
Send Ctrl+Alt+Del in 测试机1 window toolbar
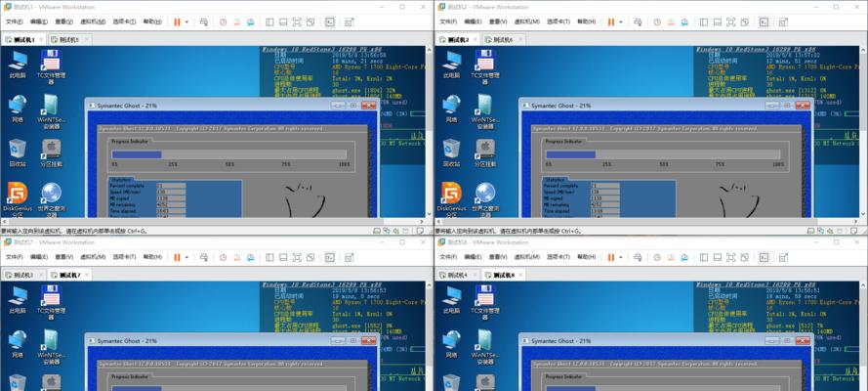coord(204,22)
